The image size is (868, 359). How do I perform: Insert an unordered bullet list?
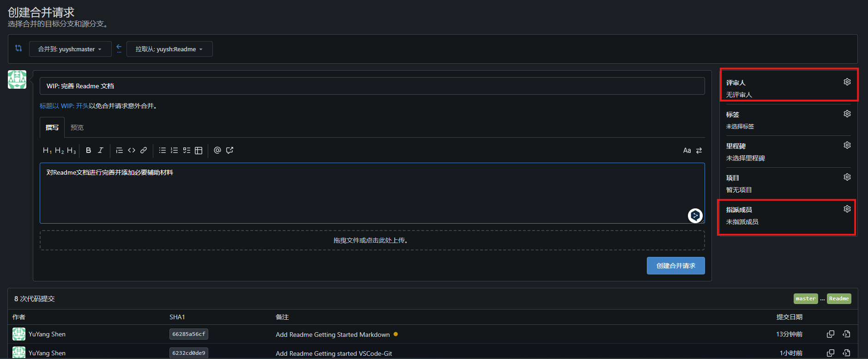(x=163, y=150)
